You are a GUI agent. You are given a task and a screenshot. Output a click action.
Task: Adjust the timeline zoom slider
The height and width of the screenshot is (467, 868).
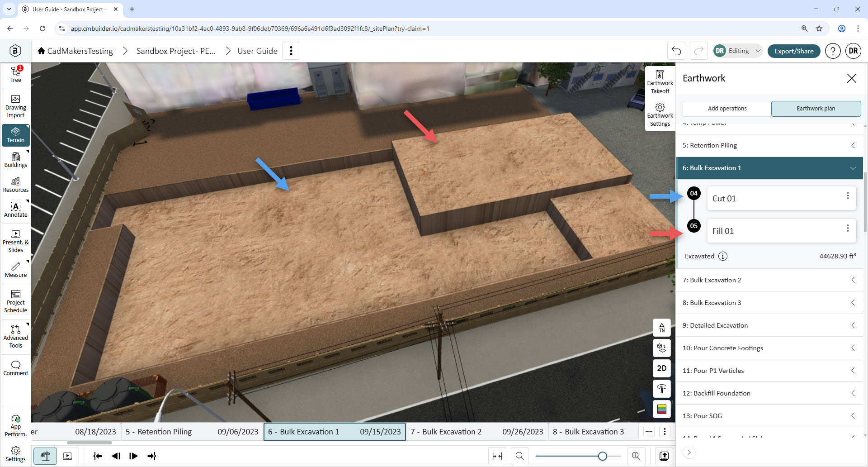pyautogui.click(x=602, y=456)
